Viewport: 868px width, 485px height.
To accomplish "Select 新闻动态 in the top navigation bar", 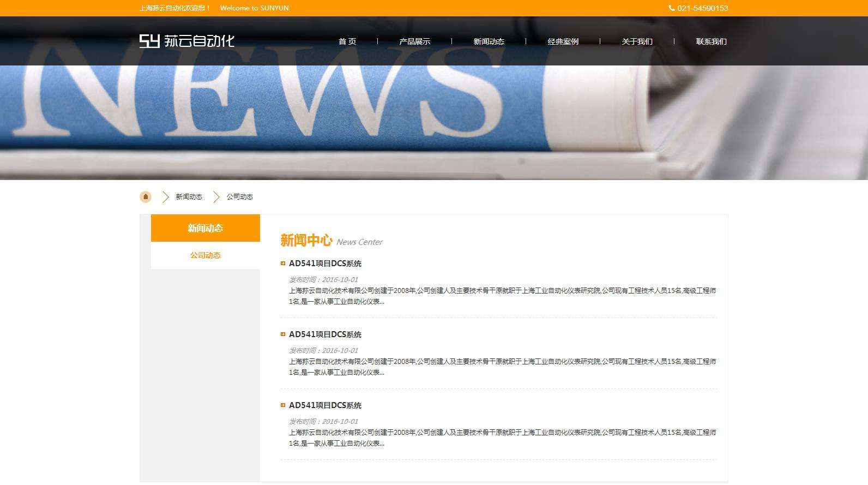I will pyautogui.click(x=489, y=41).
